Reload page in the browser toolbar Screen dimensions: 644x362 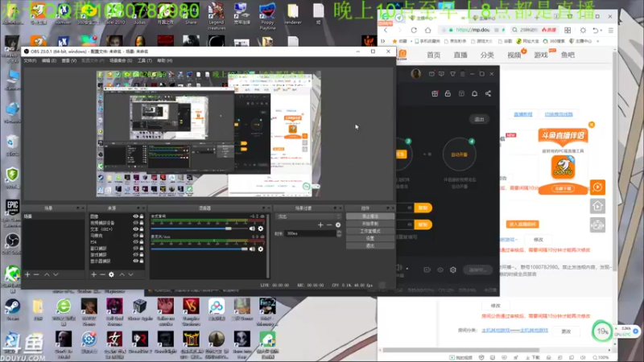[x=414, y=30]
